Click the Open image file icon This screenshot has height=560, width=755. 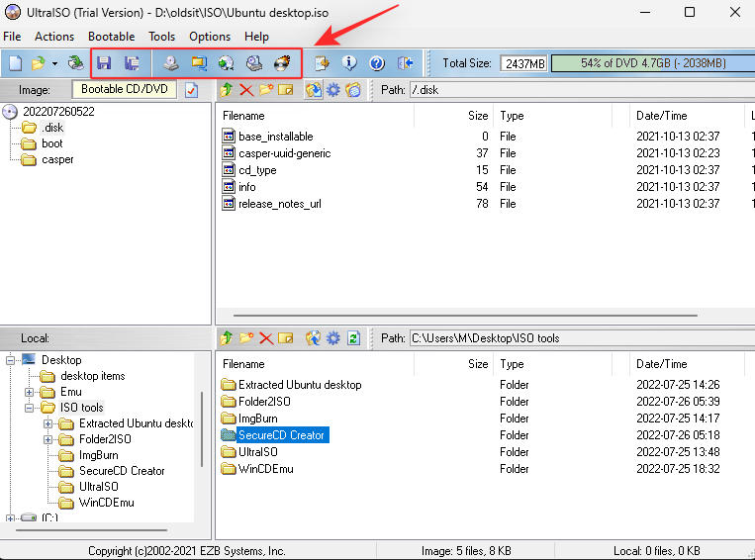38,63
